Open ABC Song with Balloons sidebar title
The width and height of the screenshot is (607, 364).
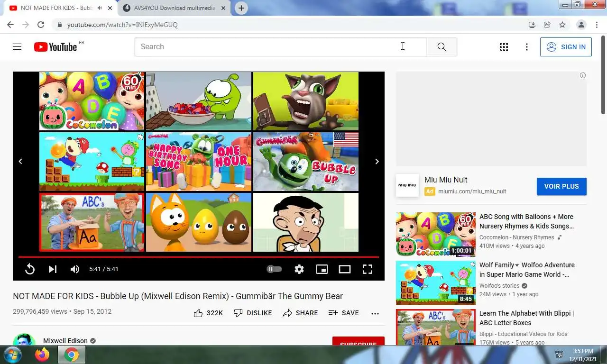(x=526, y=221)
